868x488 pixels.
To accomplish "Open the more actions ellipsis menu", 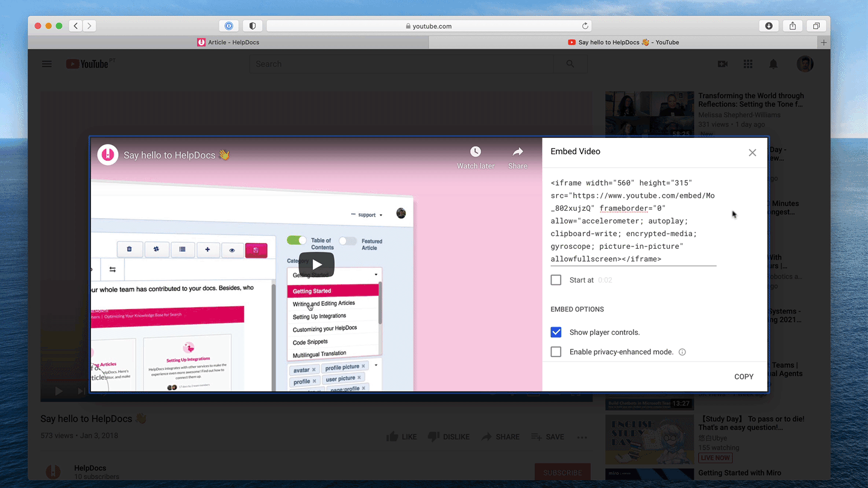I will click(582, 437).
